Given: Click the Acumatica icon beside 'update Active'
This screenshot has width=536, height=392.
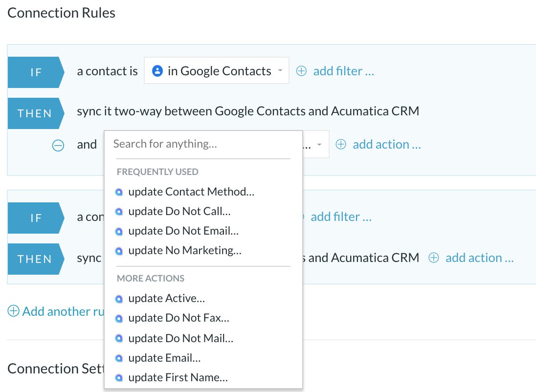Looking at the screenshot, I should tap(119, 299).
